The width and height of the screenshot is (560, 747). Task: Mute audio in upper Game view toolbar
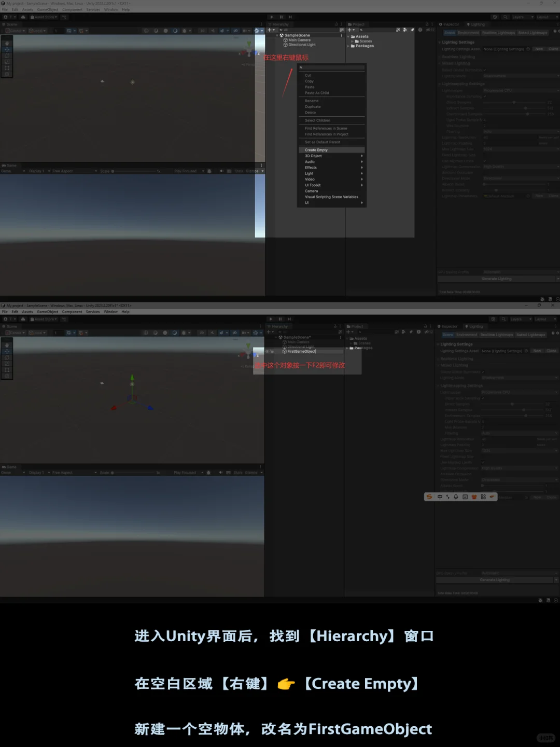(x=221, y=171)
